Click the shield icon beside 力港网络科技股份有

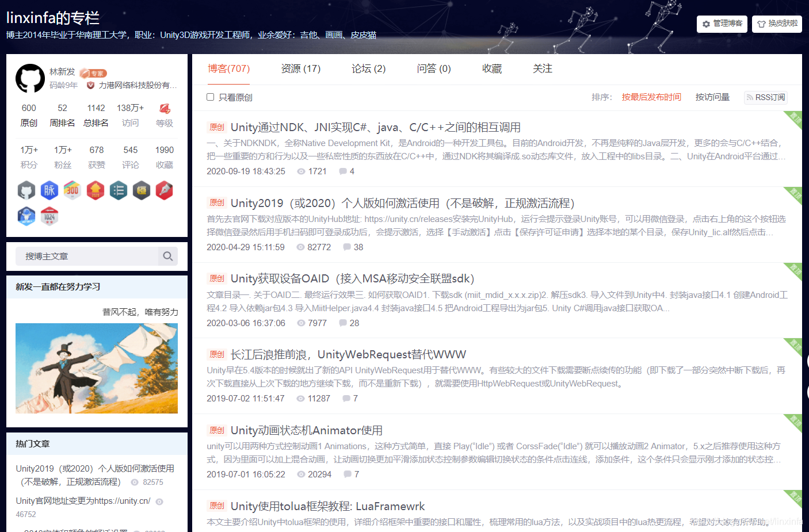90,85
